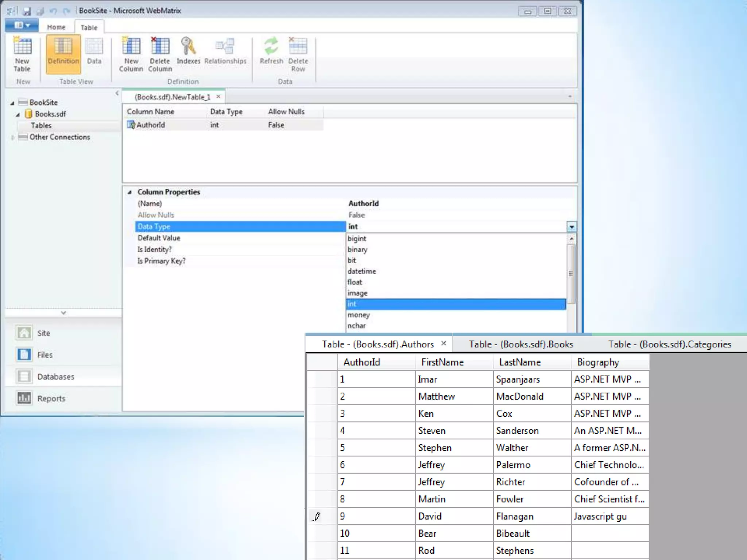747x560 pixels.
Task: Select datetime in data type list
Action: pos(361,271)
